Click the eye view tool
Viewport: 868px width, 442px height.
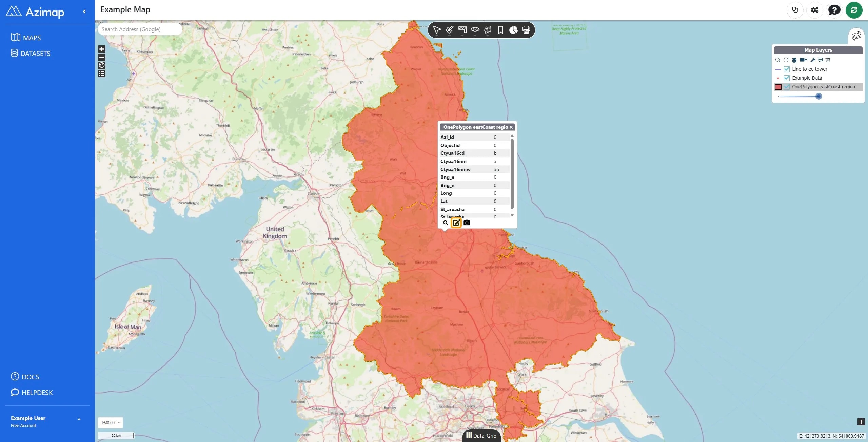[x=475, y=30]
